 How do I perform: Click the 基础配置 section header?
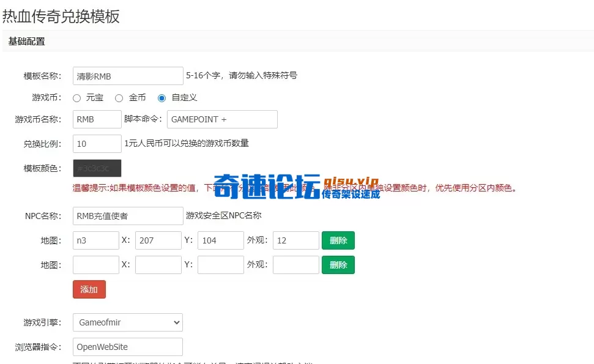[27, 42]
